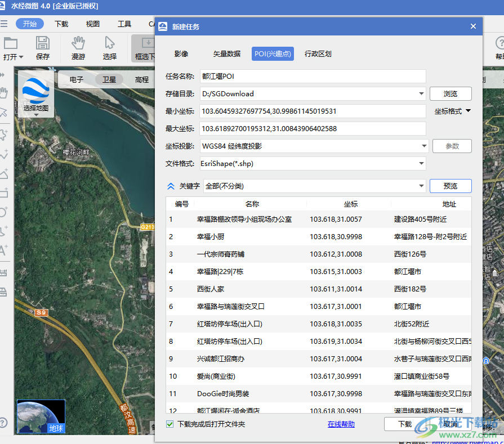Screen dimensions: 504x444
Task: Expand the 坐标投影 projection dropdown
Action: point(424,146)
